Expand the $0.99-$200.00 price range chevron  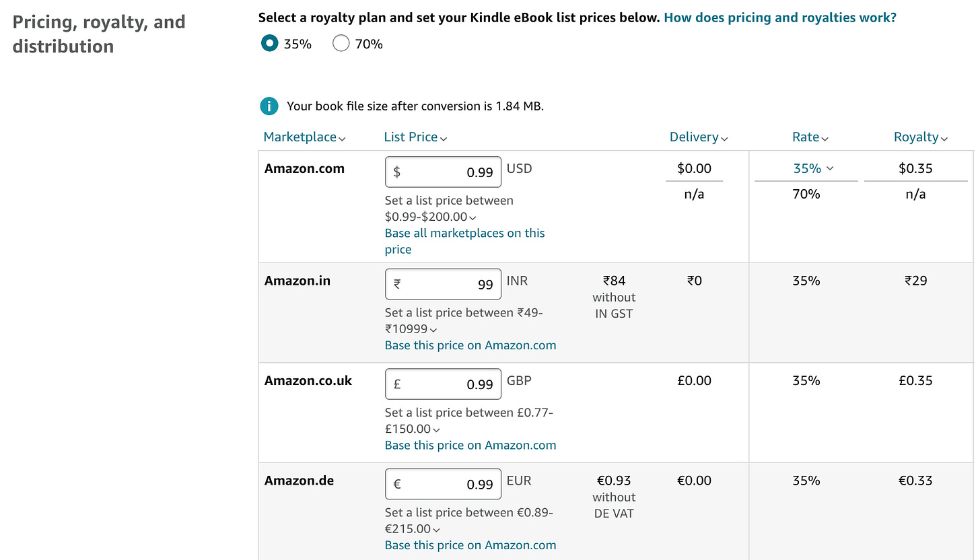click(x=473, y=217)
